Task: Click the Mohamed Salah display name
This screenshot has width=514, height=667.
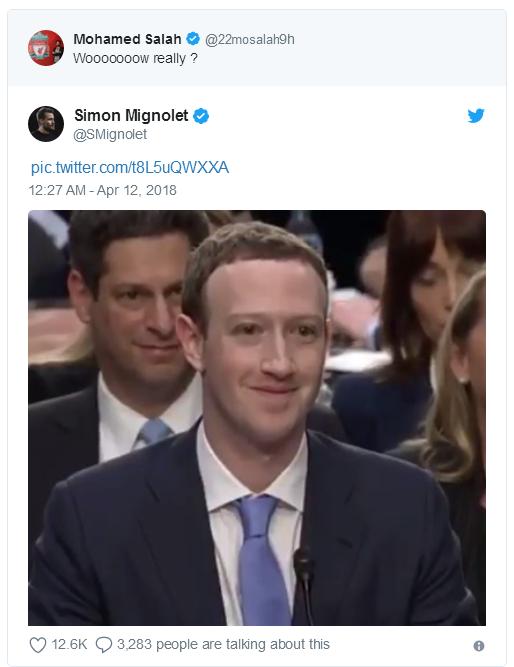Action: coord(127,39)
